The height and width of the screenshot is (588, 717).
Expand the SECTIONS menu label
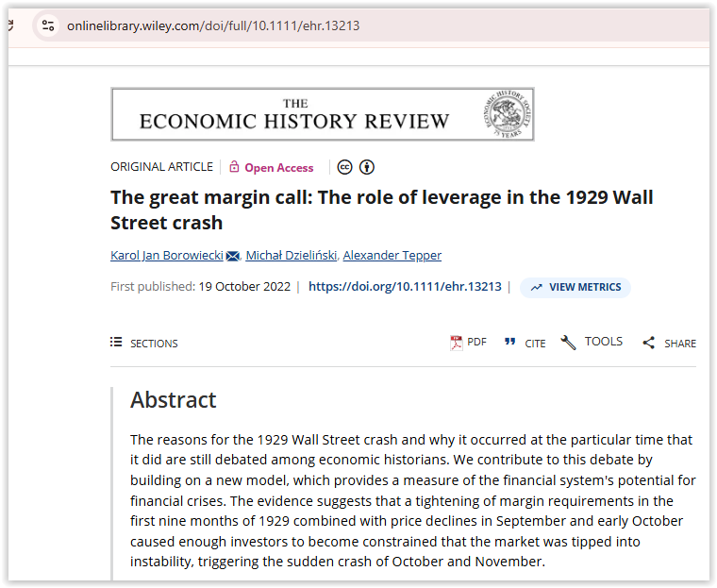[154, 344]
